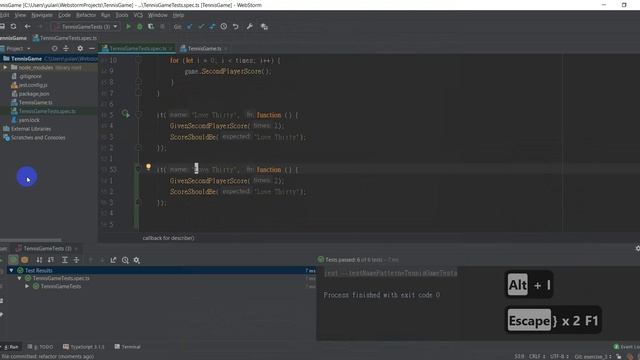Hide the Project panel with minus icon

click(x=91, y=48)
